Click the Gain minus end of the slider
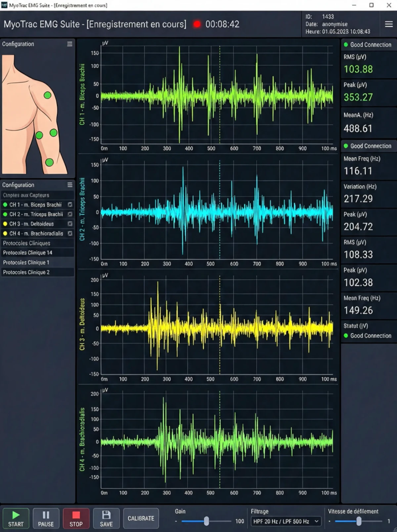Image resolution: width=397 pixels, height=532 pixels. click(x=176, y=521)
